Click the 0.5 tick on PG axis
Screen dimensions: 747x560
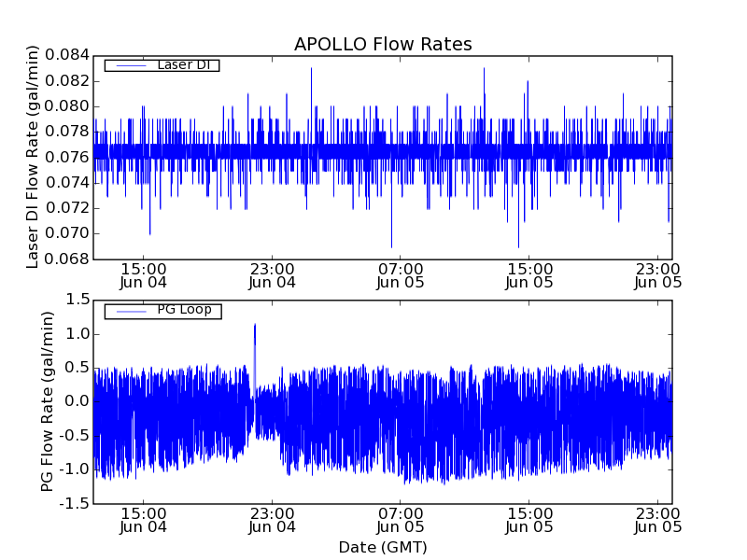point(78,368)
